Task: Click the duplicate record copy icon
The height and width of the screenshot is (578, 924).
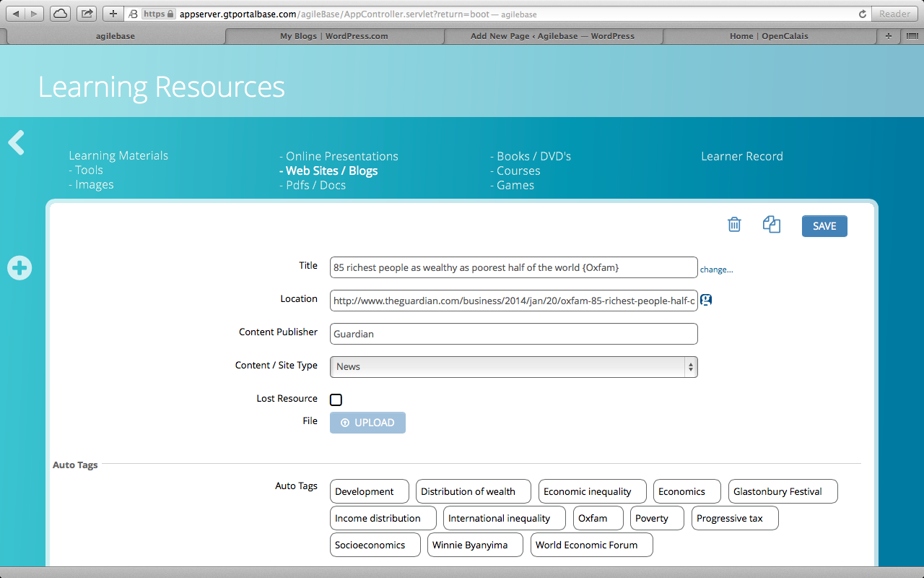Action: pos(772,225)
